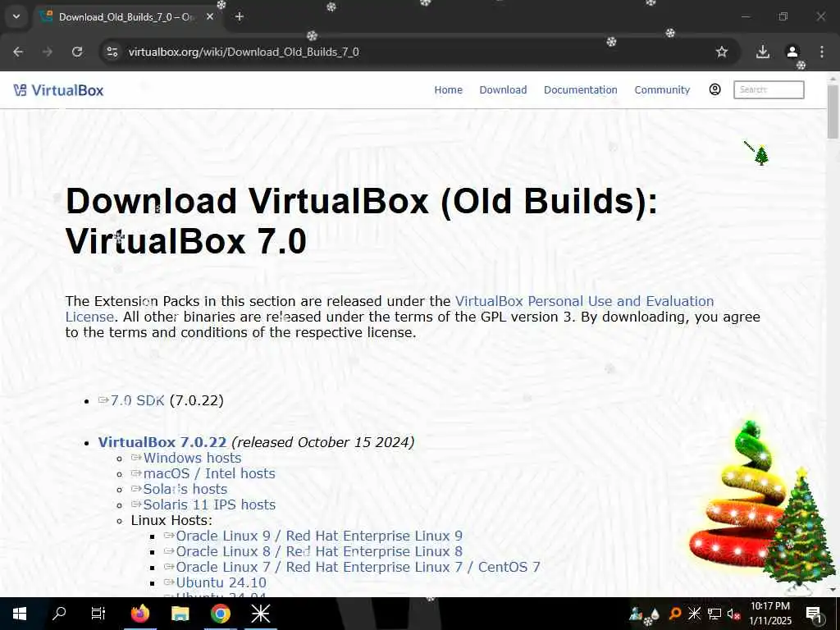
Task: Click the orange magnifier tray icon
Action: (675, 614)
